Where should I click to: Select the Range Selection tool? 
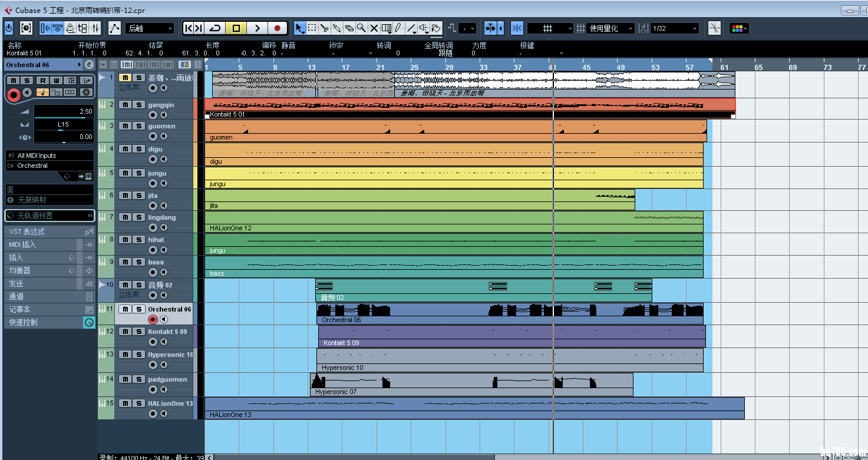click(x=312, y=28)
